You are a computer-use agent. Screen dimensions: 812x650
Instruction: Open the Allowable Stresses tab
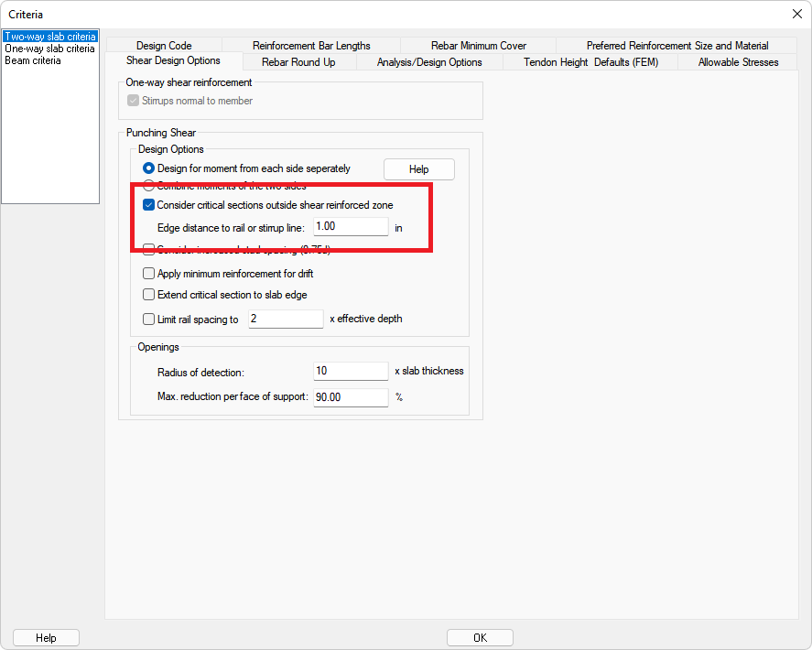pyautogui.click(x=738, y=62)
